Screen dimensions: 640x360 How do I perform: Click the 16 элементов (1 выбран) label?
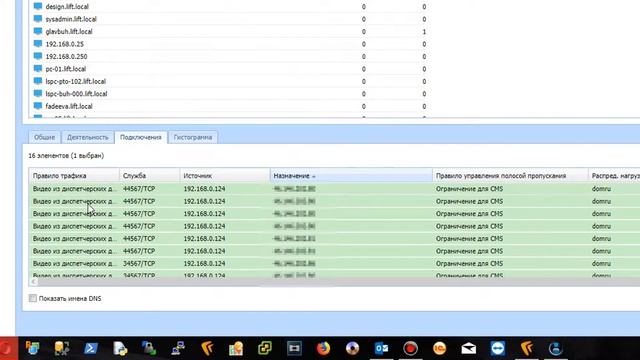[x=66, y=156]
